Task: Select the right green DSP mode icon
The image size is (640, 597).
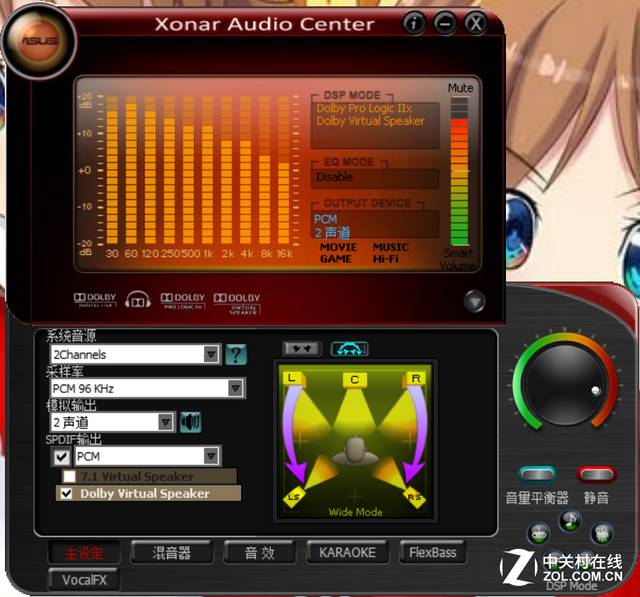Action: click(x=602, y=533)
